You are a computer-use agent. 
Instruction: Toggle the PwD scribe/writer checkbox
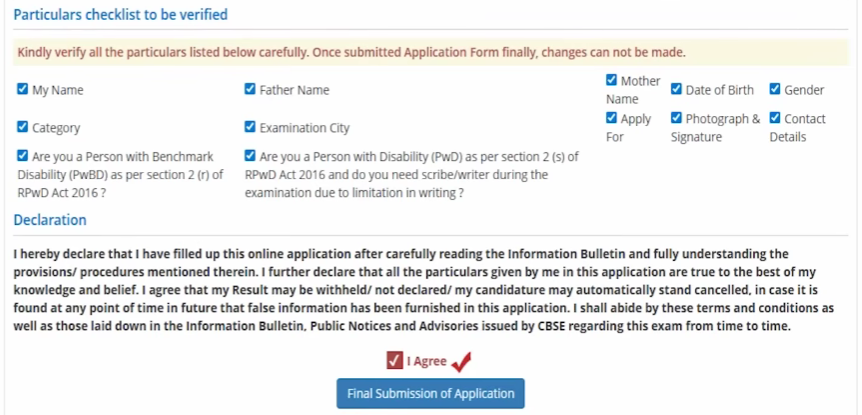[x=250, y=156]
